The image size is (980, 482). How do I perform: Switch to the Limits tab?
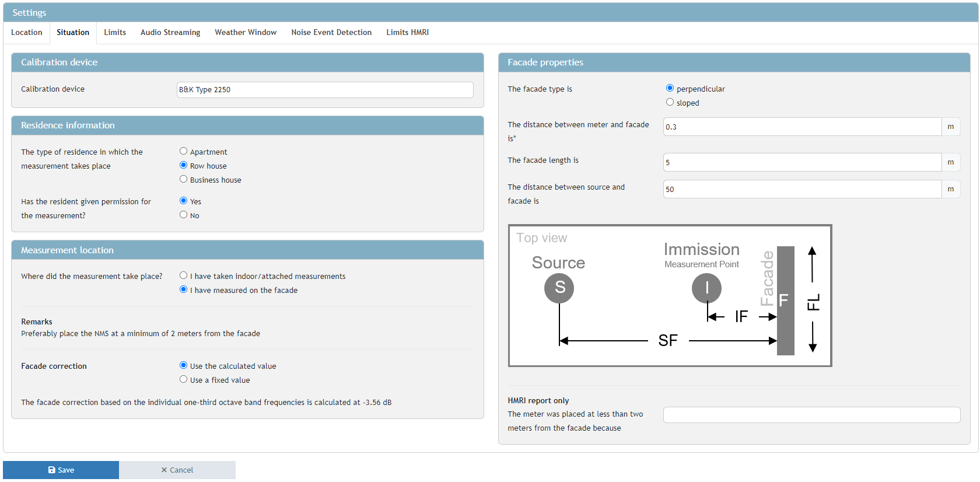click(115, 33)
